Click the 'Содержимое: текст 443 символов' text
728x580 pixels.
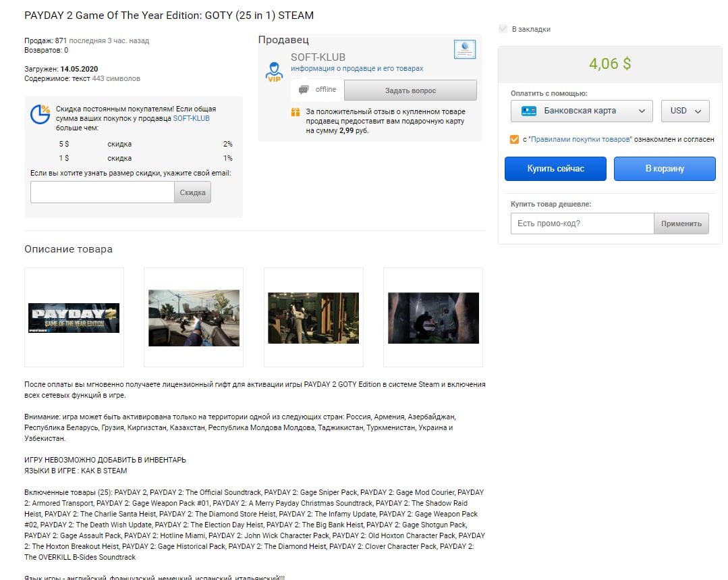[82, 78]
